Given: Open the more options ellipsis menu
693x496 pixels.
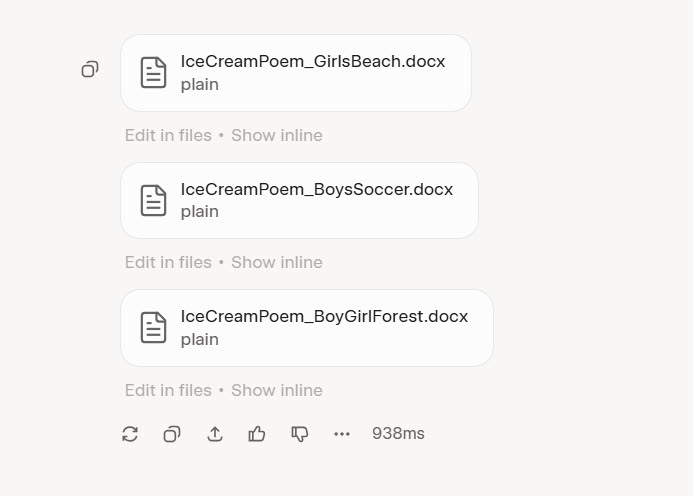Looking at the screenshot, I should click(x=342, y=434).
